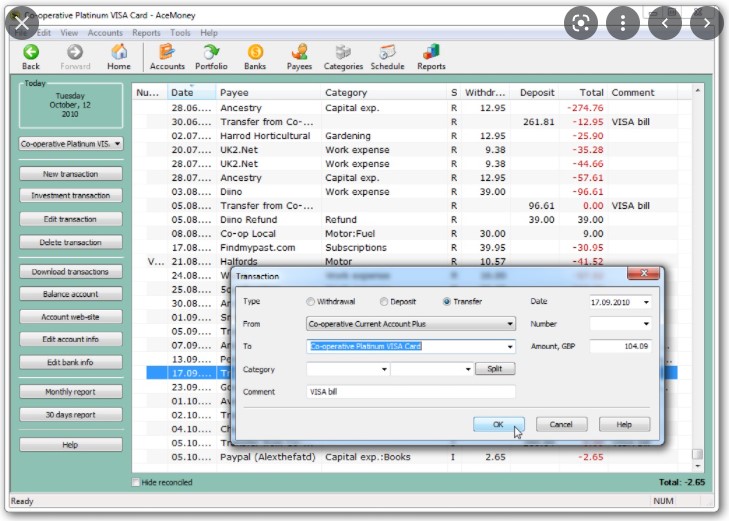Go to next image with right arrow
The image size is (729, 521).
[x=707, y=23]
